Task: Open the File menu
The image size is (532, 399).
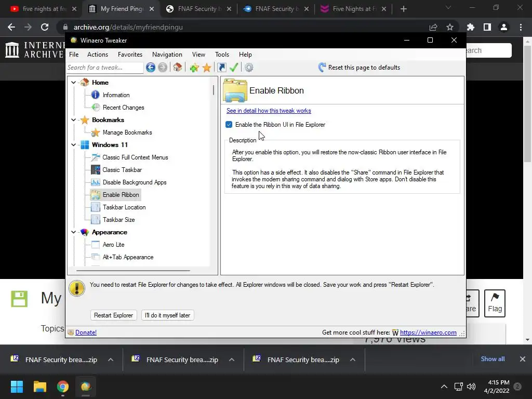Action: pyautogui.click(x=74, y=54)
